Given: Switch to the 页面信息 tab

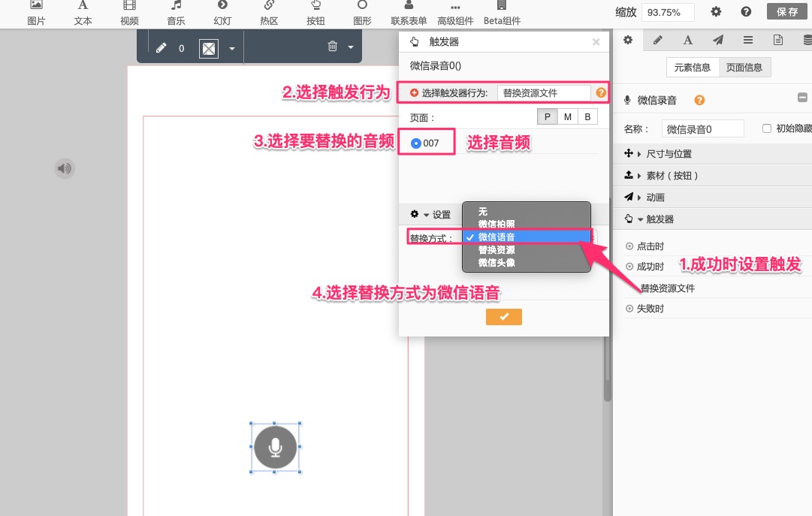Looking at the screenshot, I should pyautogui.click(x=744, y=68).
